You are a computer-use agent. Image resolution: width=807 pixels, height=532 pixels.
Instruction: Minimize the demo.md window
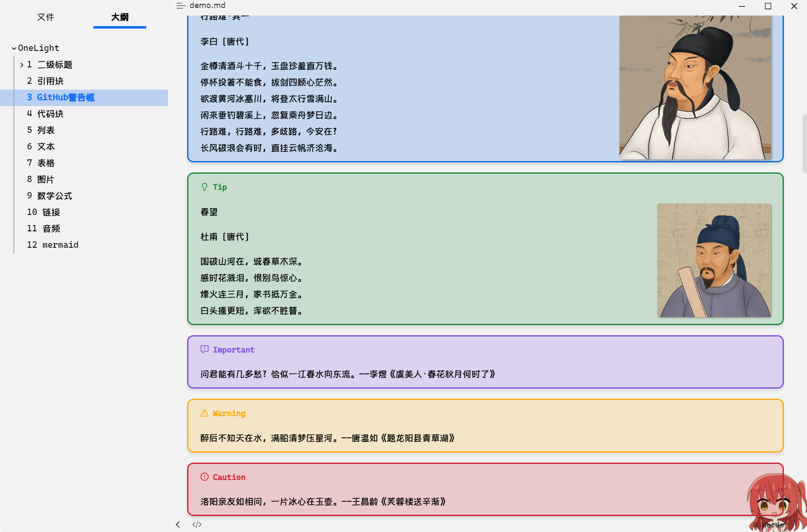tap(742, 6)
